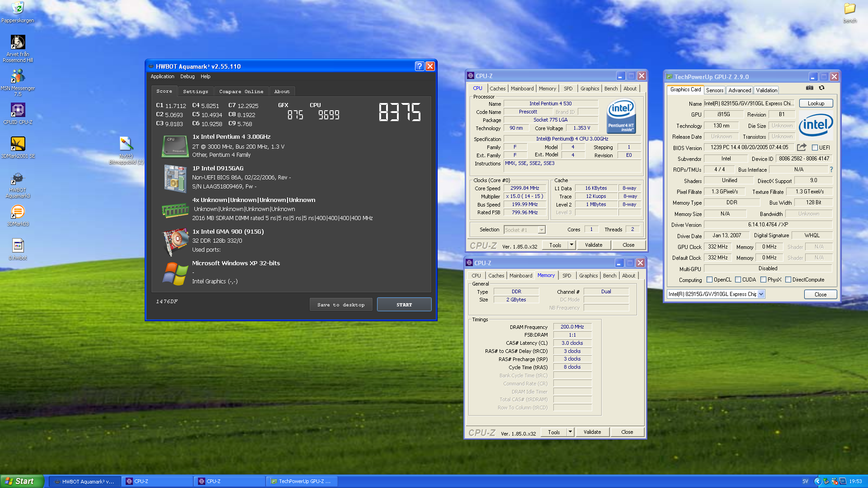Open Sensors tab in GPU-Z

click(715, 90)
